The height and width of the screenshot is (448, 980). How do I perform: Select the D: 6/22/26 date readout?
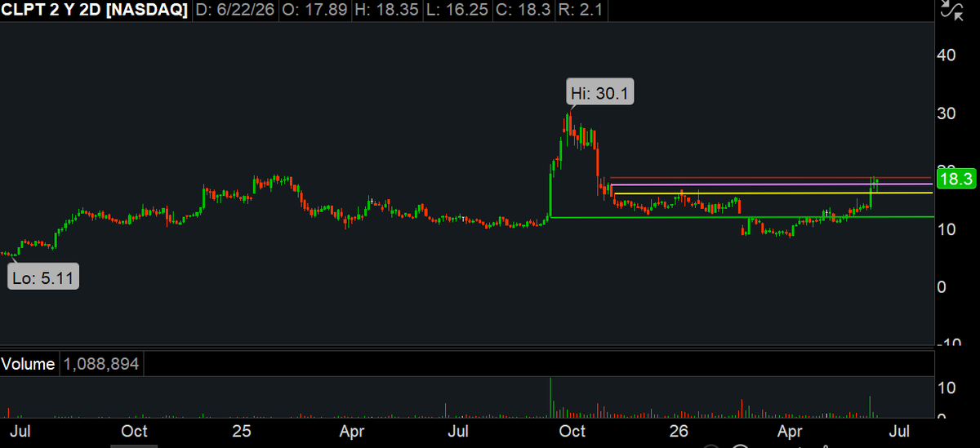pos(237,11)
